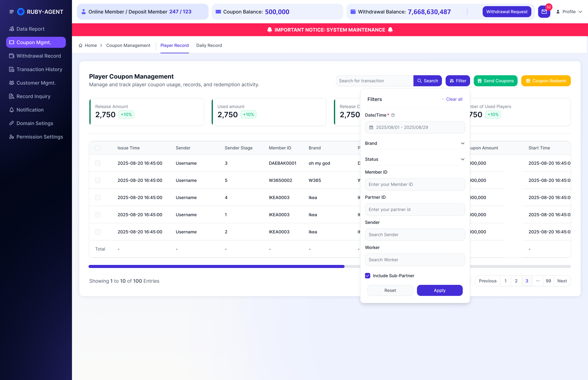
Task: Click the Date/Time help question icon
Action: click(393, 115)
